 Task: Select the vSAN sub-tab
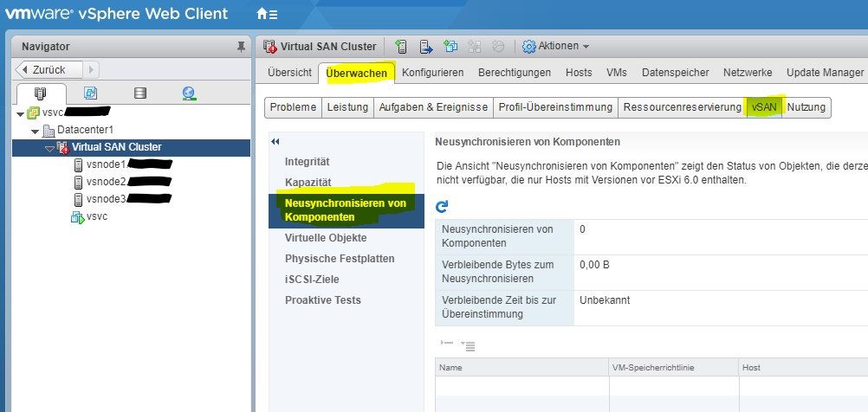point(764,107)
